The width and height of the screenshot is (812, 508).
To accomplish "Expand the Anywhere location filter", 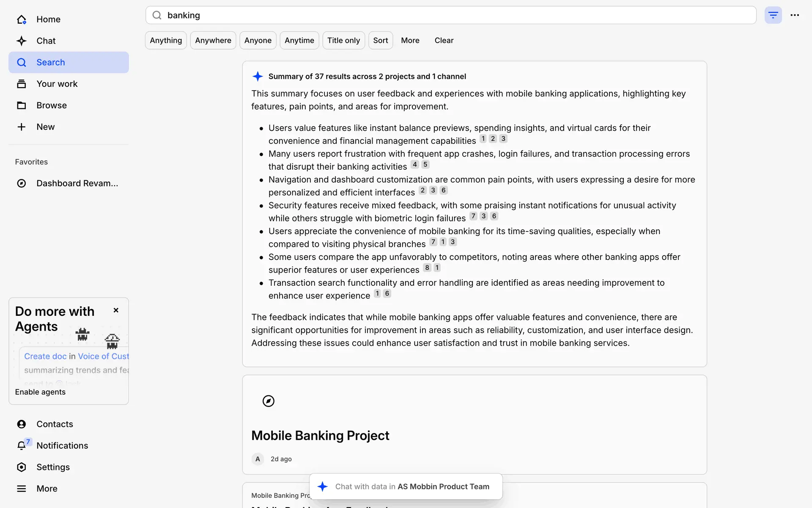I will [x=213, y=41].
